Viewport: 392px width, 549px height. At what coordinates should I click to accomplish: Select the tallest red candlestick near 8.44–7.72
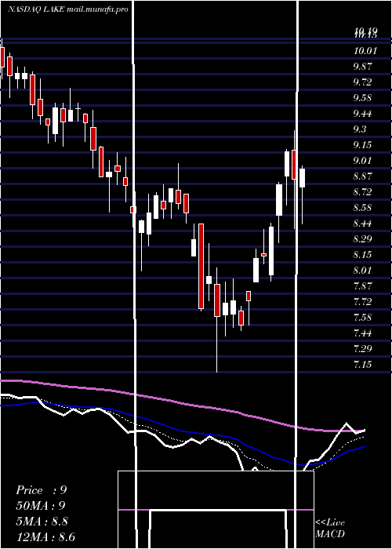(201, 266)
